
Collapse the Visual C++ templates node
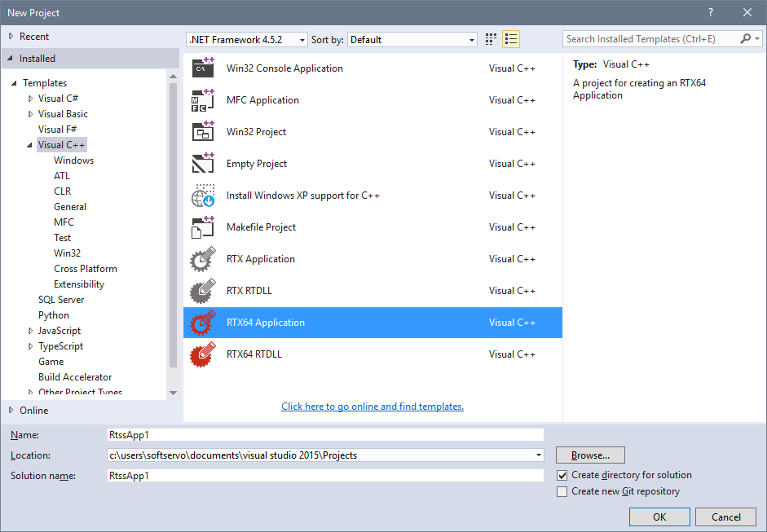coord(30,144)
